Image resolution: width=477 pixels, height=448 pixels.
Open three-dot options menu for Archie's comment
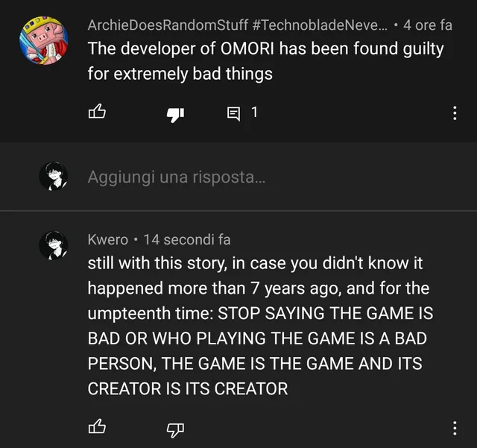click(x=455, y=113)
